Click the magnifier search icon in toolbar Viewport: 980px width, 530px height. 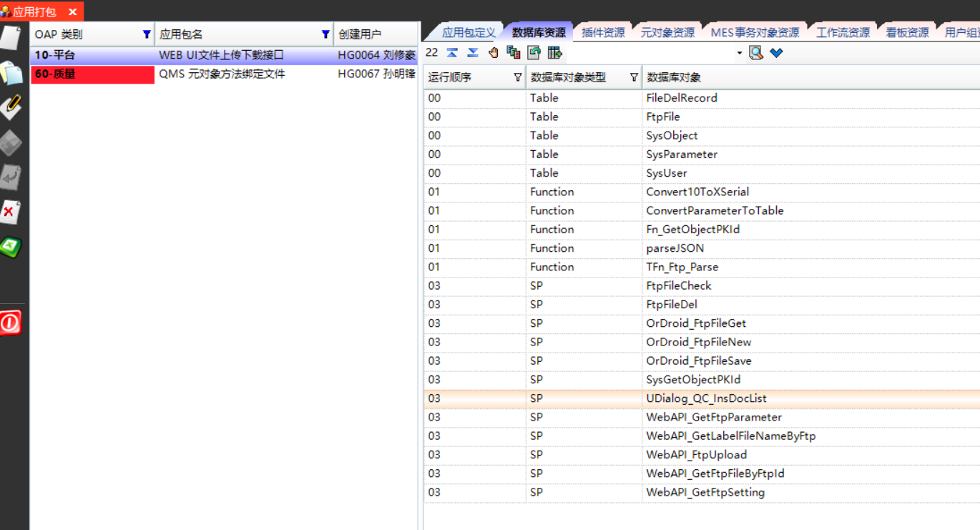click(x=756, y=53)
